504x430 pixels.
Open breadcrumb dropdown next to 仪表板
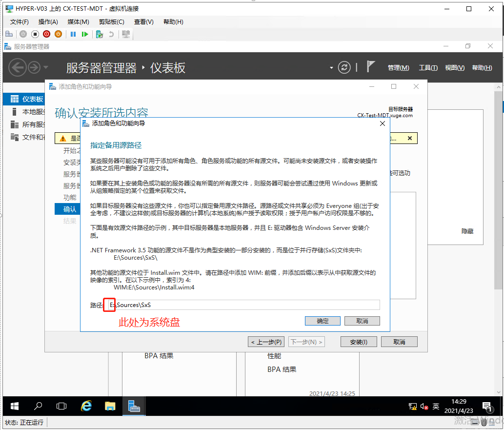coord(331,67)
